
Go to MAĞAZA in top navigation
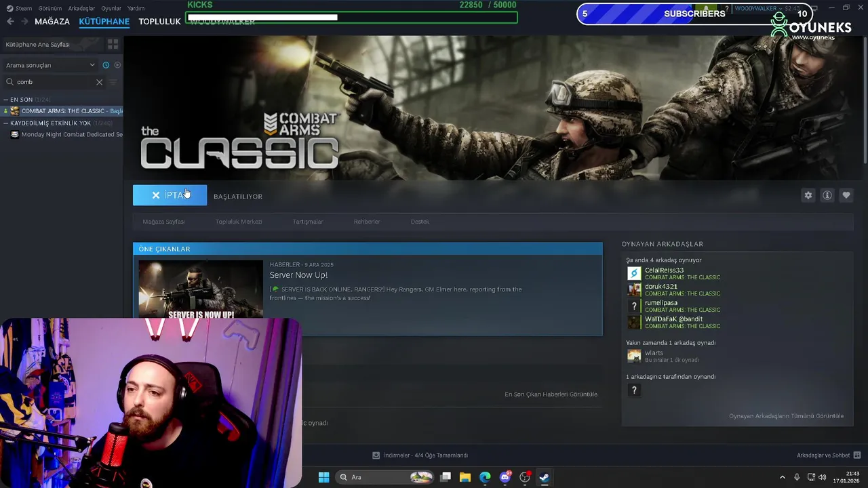click(x=52, y=22)
